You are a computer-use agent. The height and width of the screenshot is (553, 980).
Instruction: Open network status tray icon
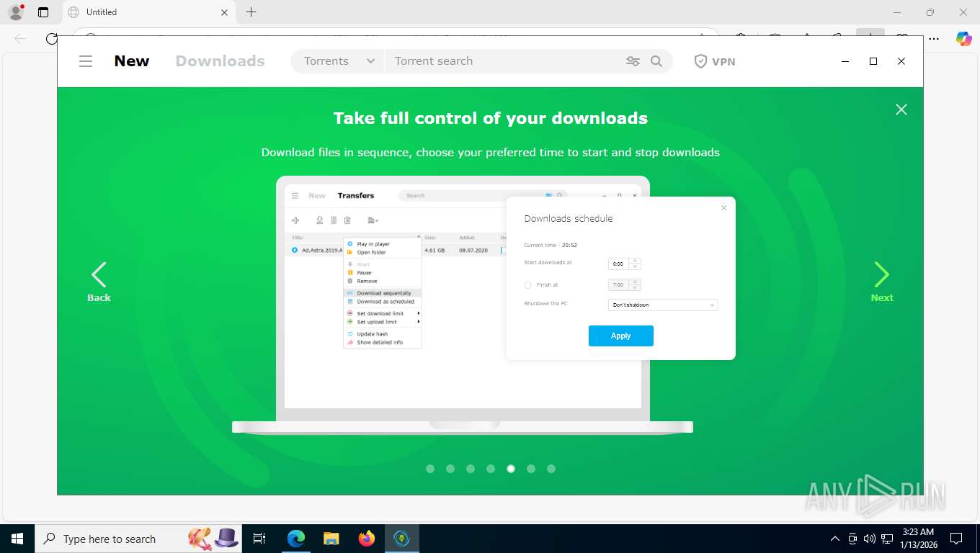point(888,539)
